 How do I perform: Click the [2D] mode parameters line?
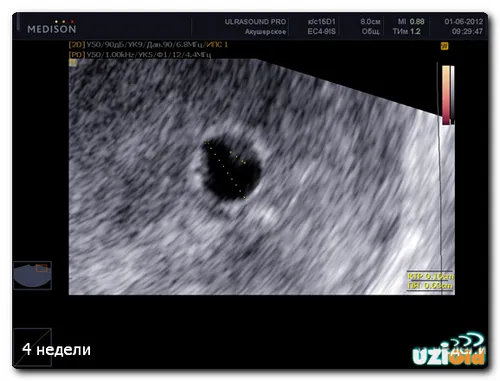[x=148, y=45]
